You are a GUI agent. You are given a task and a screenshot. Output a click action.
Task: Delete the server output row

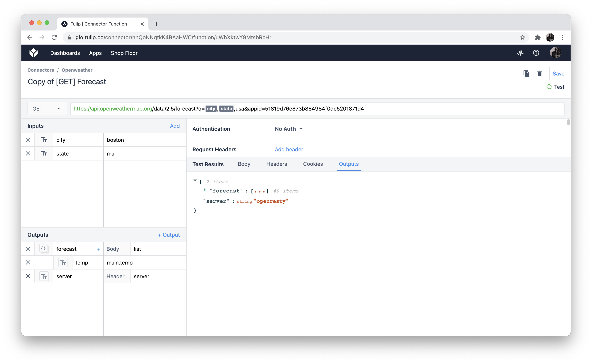click(x=28, y=276)
